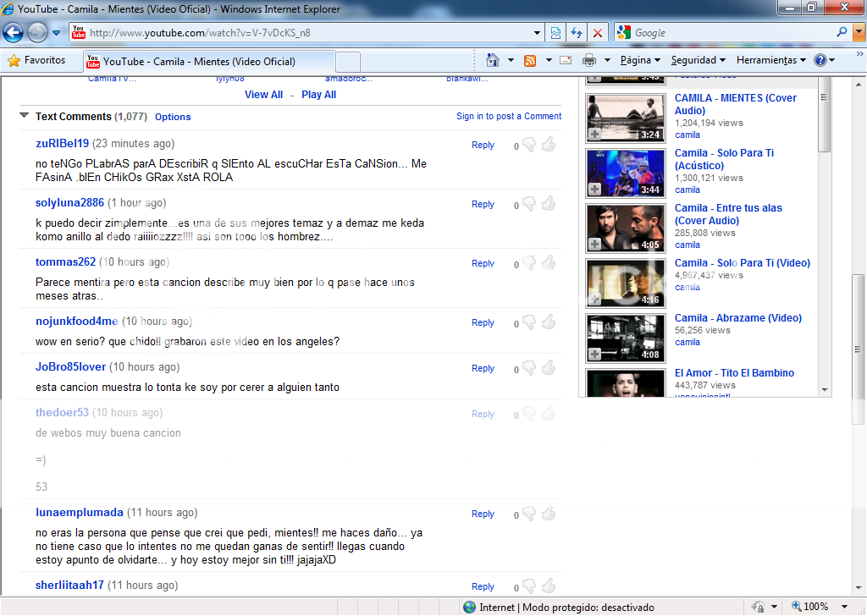Viewport: 867px width, 616px height.
Task: Open the home page icon
Action: [x=493, y=60]
